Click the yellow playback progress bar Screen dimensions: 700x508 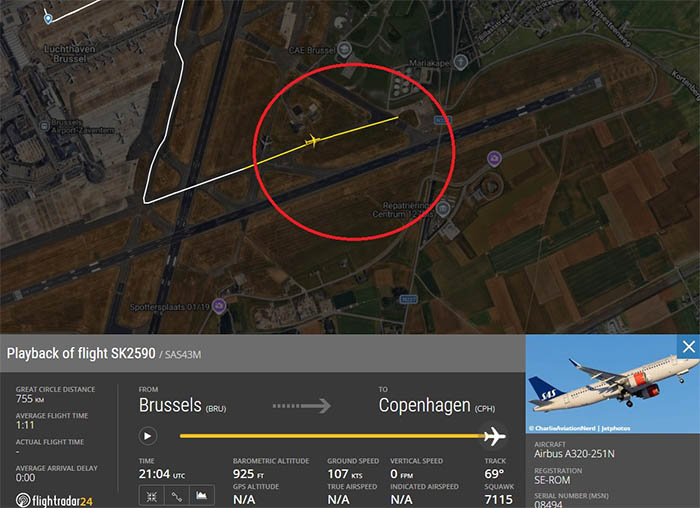tap(332, 436)
